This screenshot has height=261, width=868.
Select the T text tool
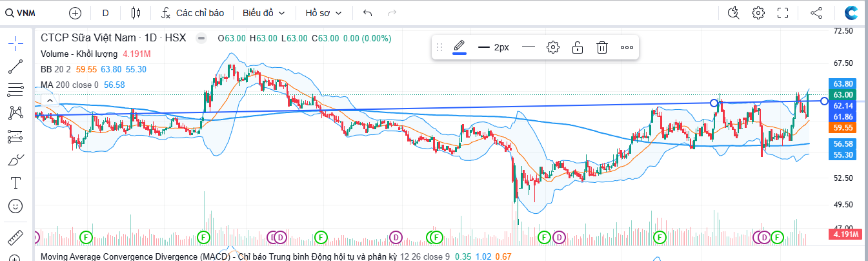(16, 183)
